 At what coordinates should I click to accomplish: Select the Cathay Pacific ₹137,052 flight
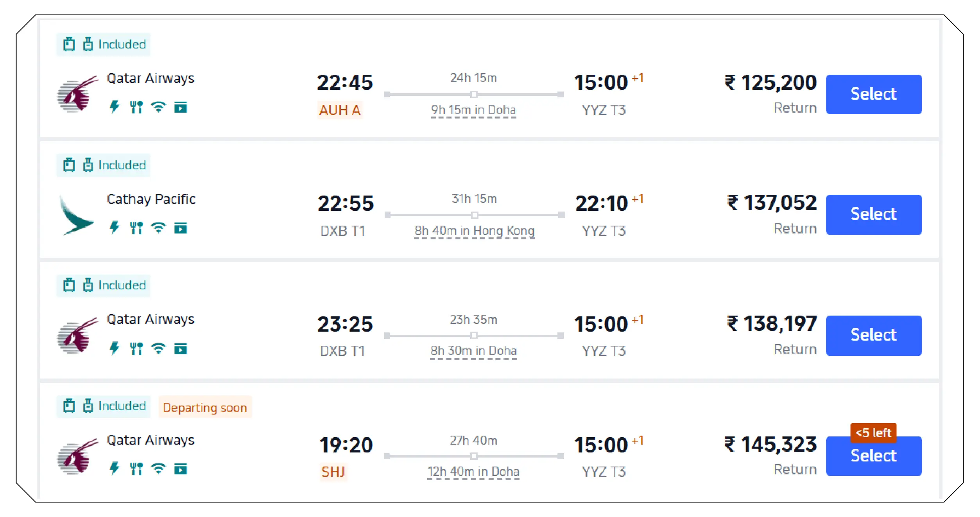pos(873,214)
